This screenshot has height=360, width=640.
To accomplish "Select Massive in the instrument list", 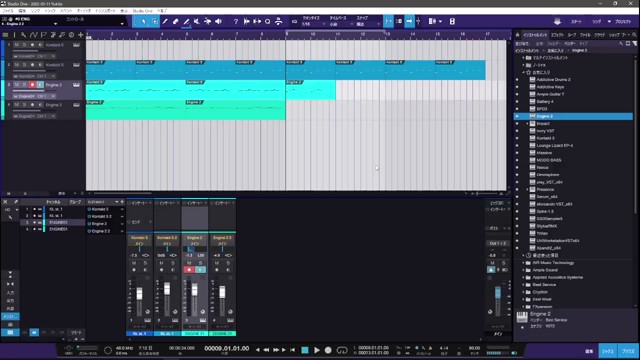I will (x=544, y=153).
